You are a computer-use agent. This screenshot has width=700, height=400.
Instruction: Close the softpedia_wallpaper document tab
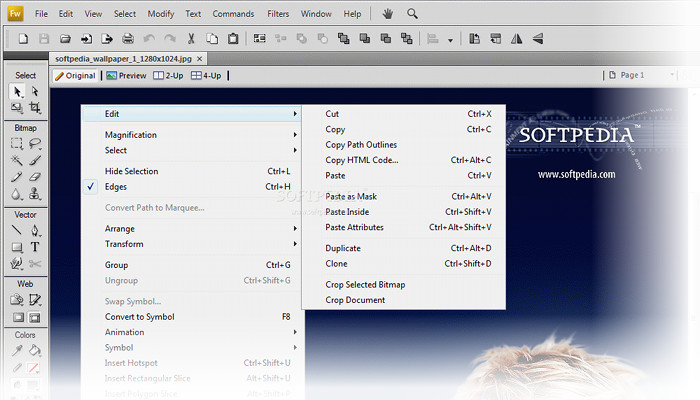tap(200, 59)
